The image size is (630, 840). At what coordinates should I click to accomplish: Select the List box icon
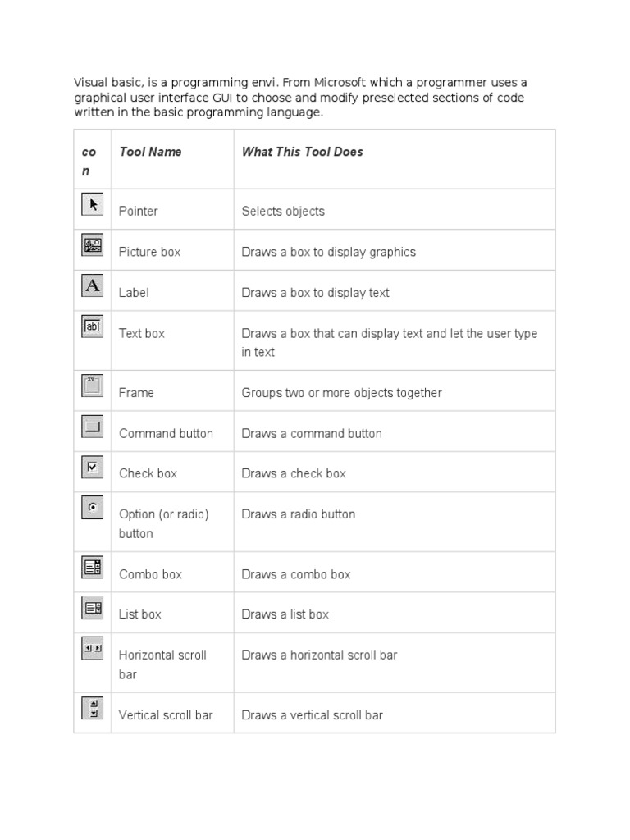tap(93, 608)
